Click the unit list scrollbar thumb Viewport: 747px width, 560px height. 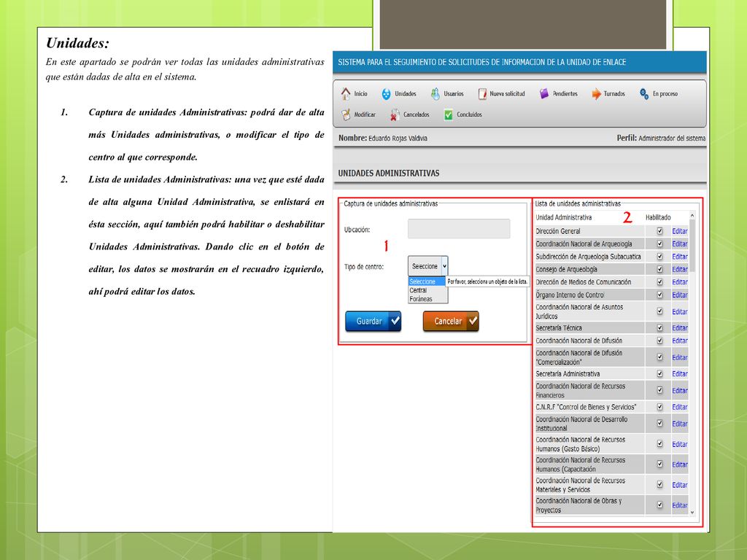pos(692,246)
